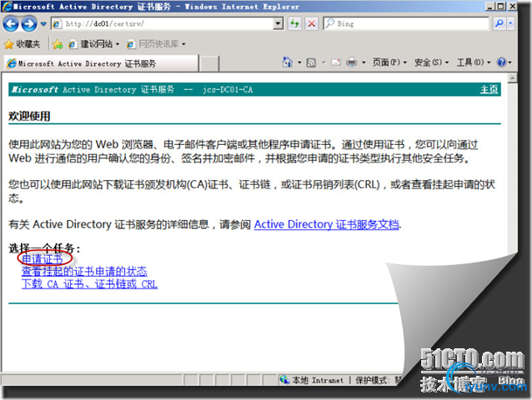Stop loading with the red X icon
Image resolution: width=532 pixels, height=400 pixels.
(312, 23)
